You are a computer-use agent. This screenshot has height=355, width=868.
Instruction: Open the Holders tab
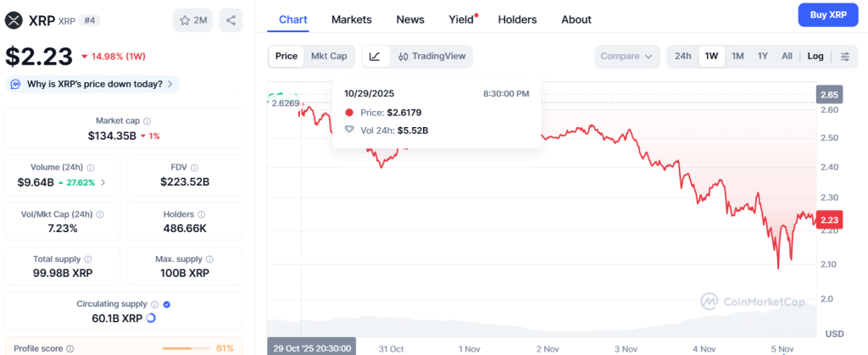click(517, 19)
